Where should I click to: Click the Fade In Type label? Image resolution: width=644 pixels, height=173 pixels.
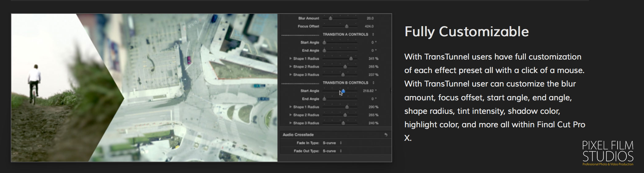point(308,143)
